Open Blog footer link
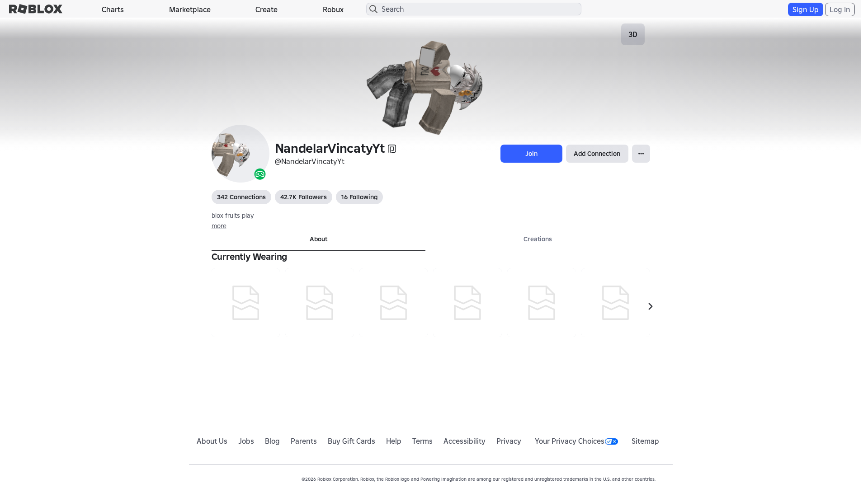Image resolution: width=868 pixels, height=488 pixels. (272, 441)
